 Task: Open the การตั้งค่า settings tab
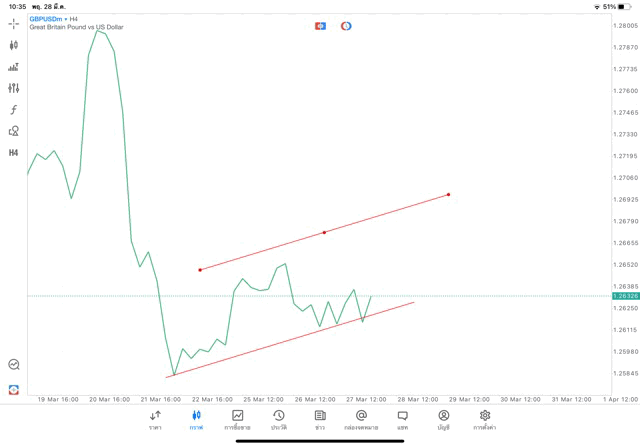point(485,420)
